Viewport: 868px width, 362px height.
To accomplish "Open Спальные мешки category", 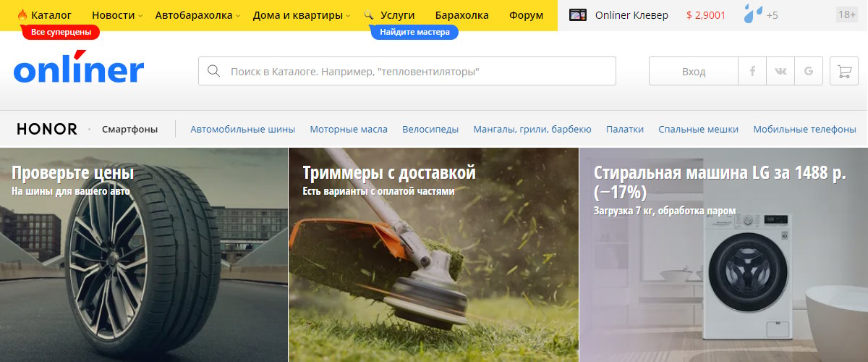I will (x=698, y=130).
